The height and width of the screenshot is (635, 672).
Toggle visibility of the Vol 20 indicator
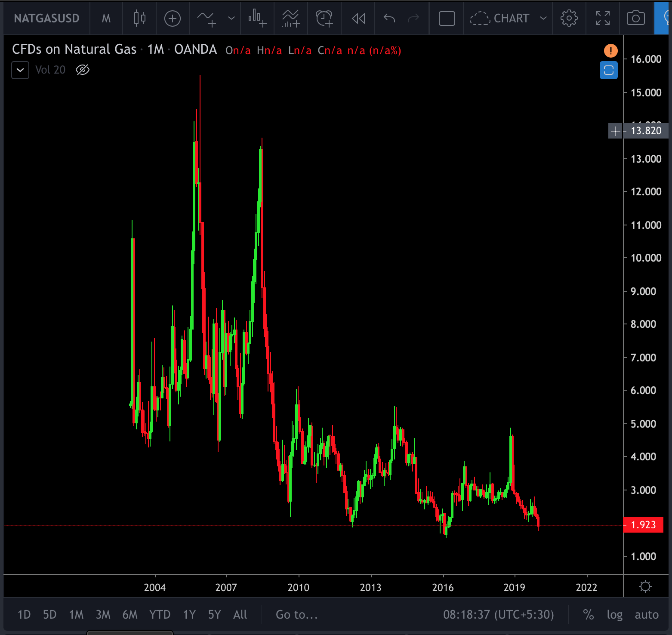pyautogui.click(x=83, y=70)
